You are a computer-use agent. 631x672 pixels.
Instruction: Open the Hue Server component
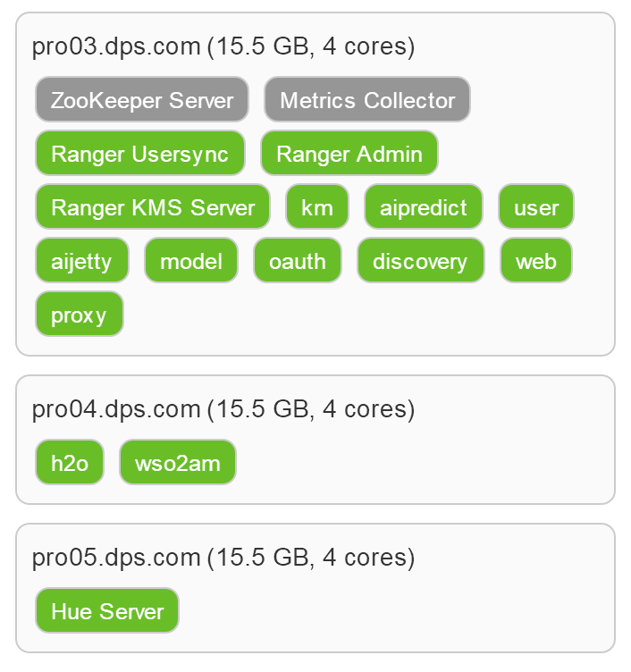(x=107, y=610)
